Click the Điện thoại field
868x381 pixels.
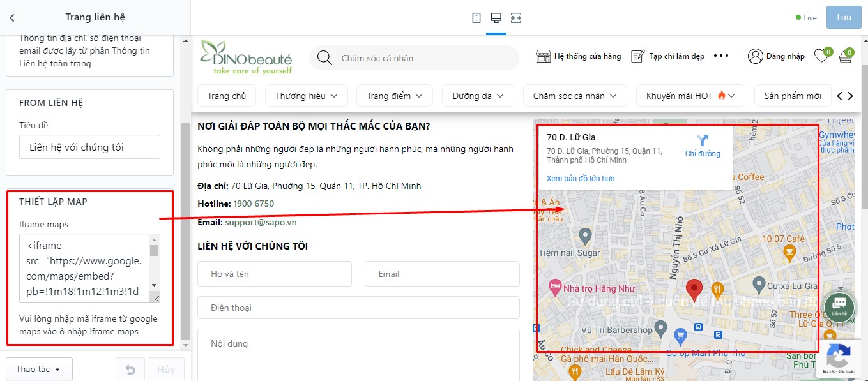[x=358, y=308]
